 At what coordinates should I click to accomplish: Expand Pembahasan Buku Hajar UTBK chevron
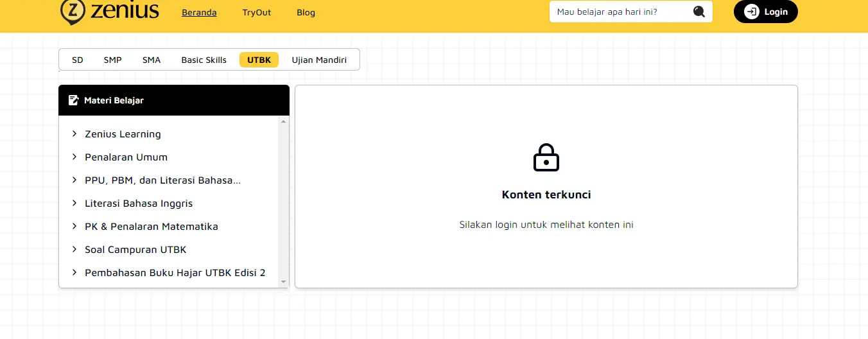point(74,272)
